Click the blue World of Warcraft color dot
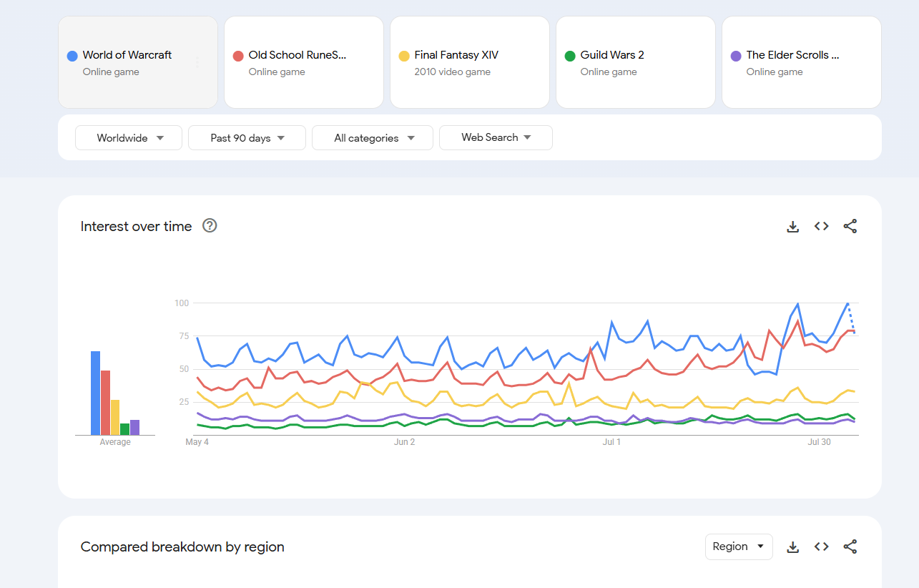This screenshot has width=919, height=588. (x=72, y=56)
